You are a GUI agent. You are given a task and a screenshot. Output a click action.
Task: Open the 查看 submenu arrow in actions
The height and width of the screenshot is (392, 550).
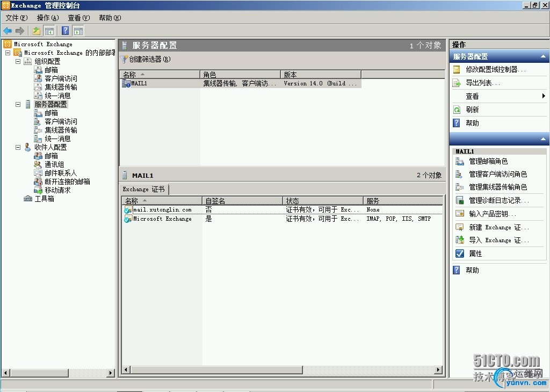pyautogui.click(x=544, y=96)
